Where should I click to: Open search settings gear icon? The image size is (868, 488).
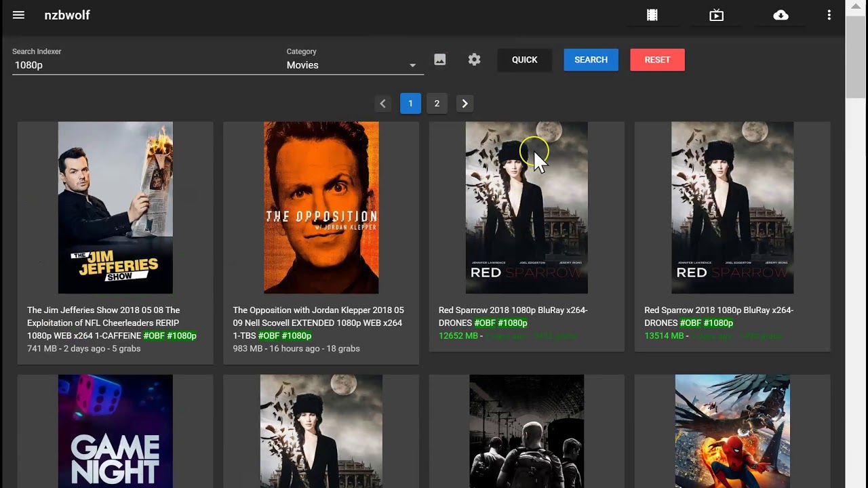pos(475,60)
